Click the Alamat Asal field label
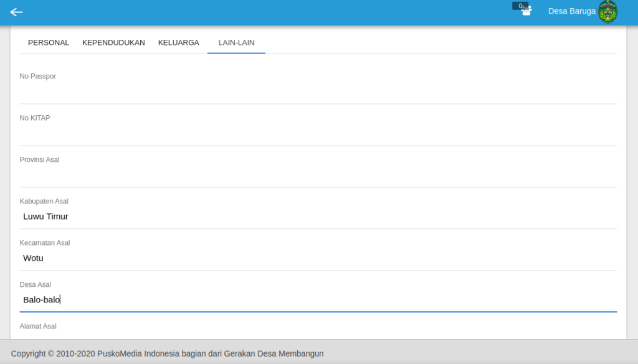The width and height of the screenshot is (638, 364). [x=38, y=326]
